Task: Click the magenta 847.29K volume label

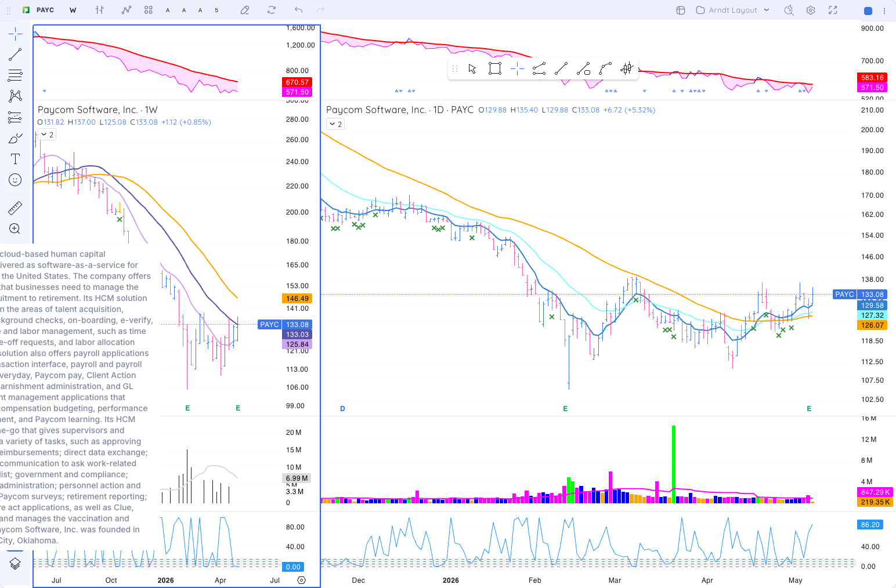Action: click(x=875, y=492)
